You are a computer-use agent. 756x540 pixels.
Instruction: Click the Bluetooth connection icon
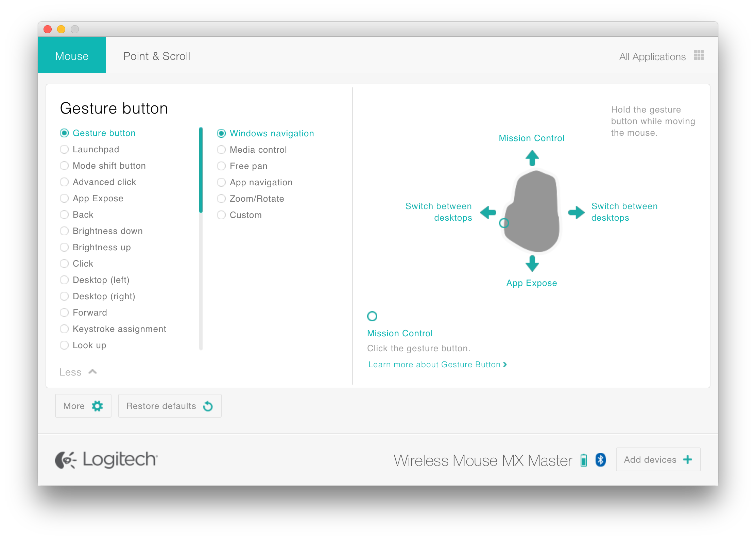(x=601, y=460)
